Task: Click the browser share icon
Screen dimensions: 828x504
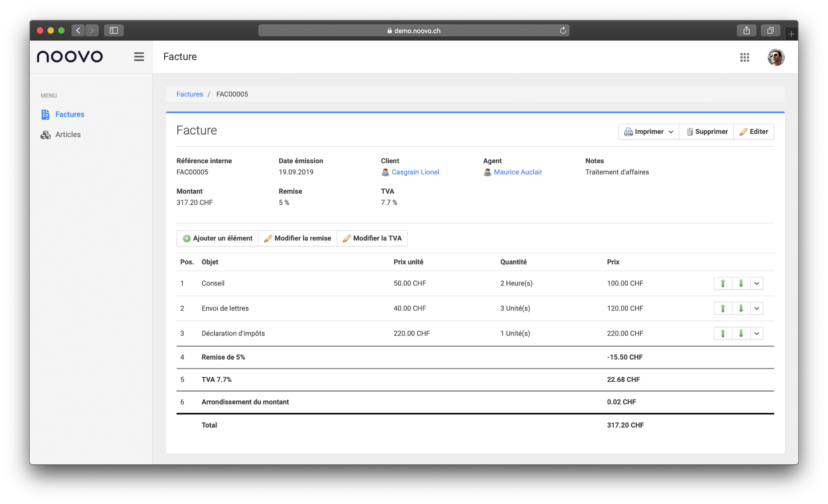Action: pyautogui.click(x=746, y=31)
